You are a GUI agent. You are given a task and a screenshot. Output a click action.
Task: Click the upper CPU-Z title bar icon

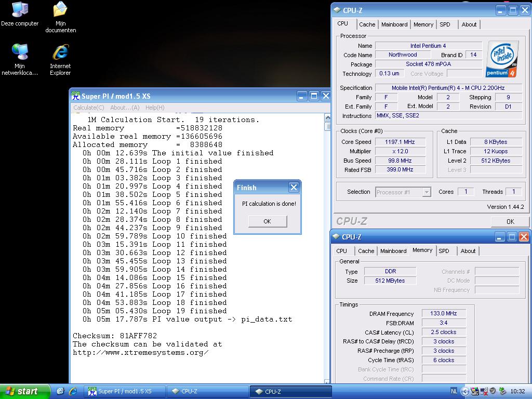coord(337,10)
